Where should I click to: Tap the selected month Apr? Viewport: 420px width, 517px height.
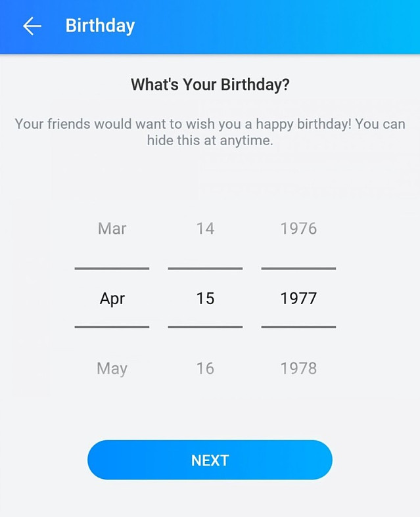[x=112, y=298]
